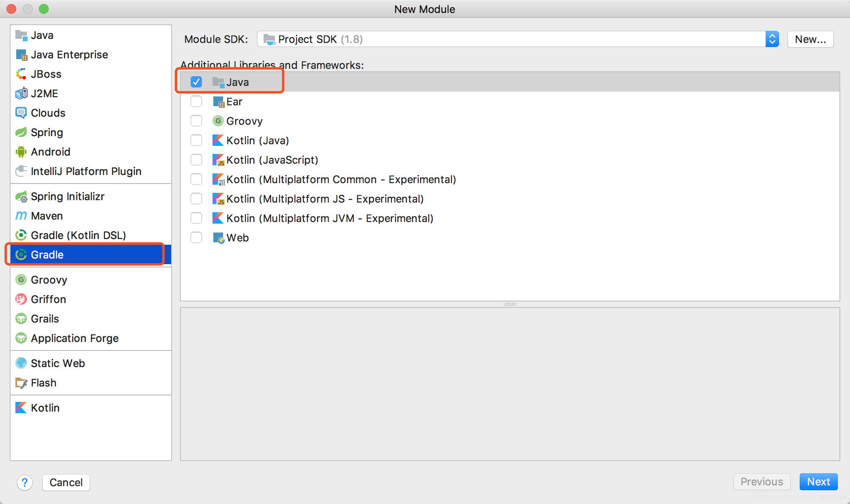Click the JBoss colorful icon
The image size is (850, 504).
tap(21, 74)
